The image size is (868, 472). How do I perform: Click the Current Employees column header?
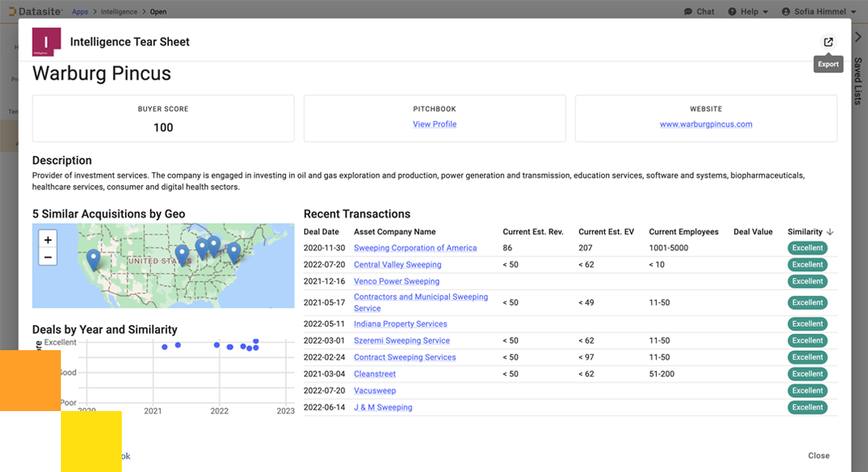tap(684, 232)
